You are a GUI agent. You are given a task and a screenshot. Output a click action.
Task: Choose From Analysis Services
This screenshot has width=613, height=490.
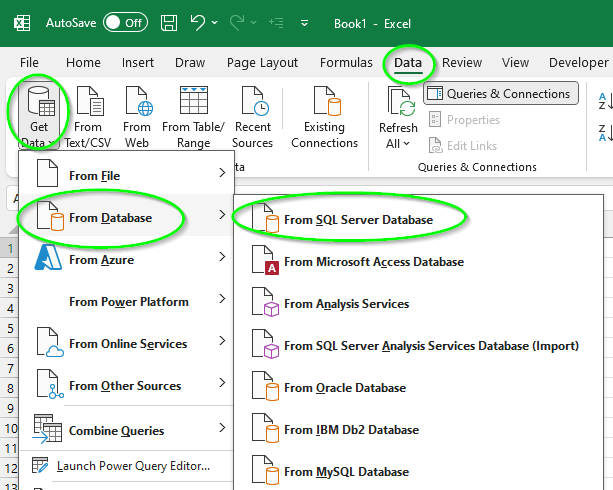point(419,301)
